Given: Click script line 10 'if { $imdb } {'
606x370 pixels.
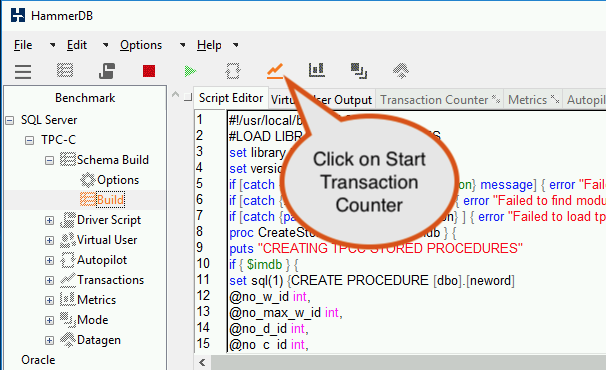Looking at the screenshot, I should [263, 264].
